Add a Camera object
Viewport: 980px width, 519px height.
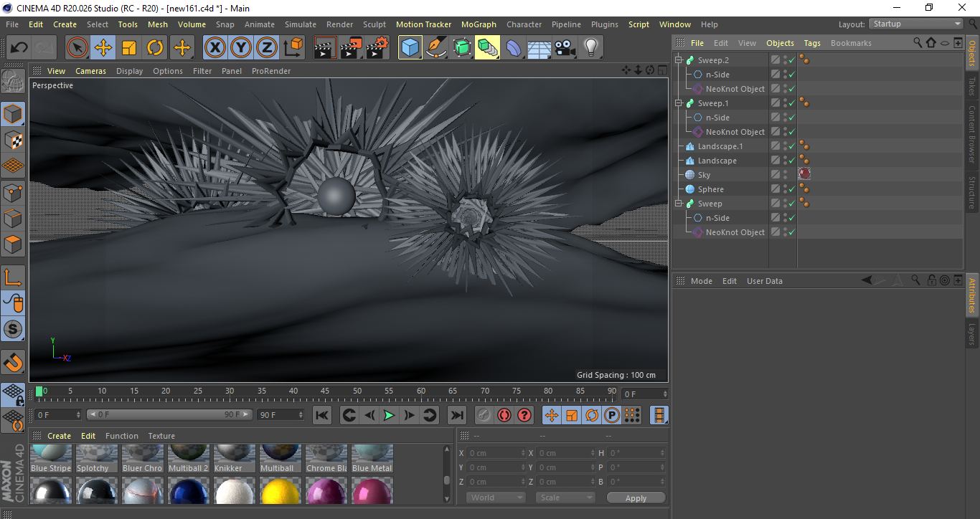click(x=565, y=48)
